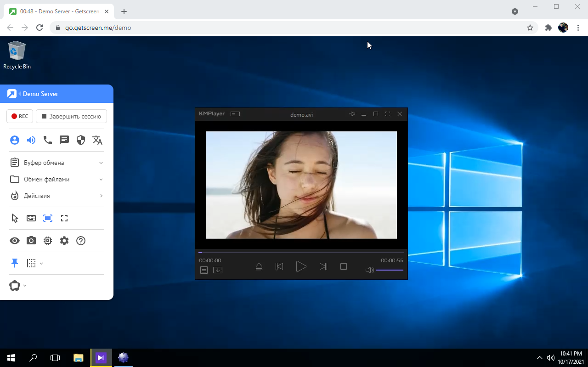Open the dotted grid monitor dropdown
Screen dimensions: 588x367
pyautogui.click(x=35, y=263)
